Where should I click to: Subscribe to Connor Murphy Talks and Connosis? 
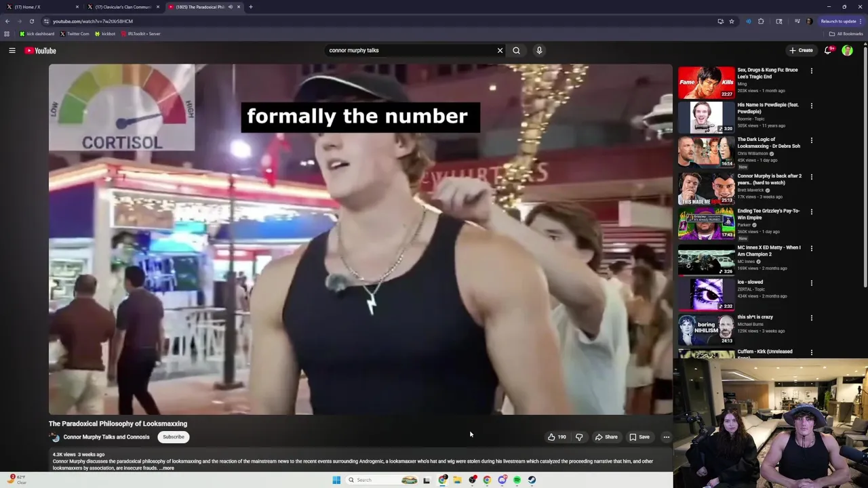(x=174, y=437)
